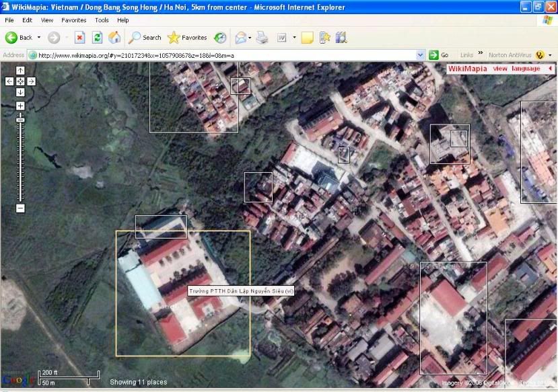Click the WikiMapia link
The width and height of the screenshot is (558, 392).
tap(467, 69)
